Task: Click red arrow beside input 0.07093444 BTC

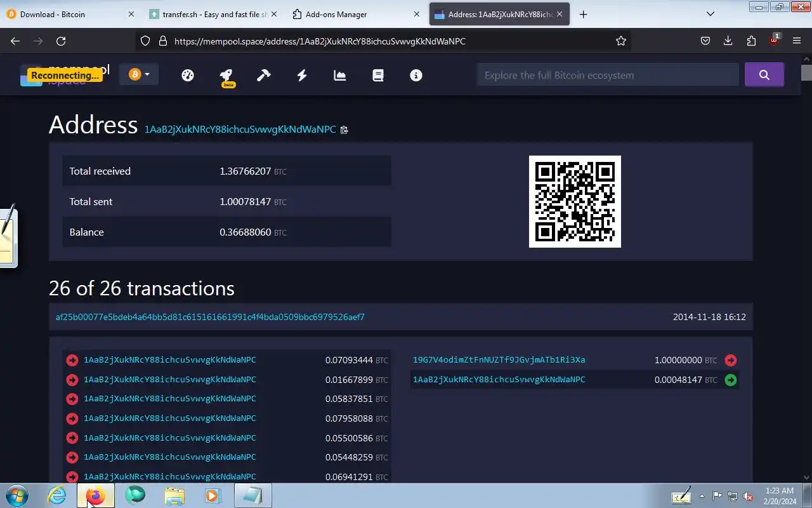Action: [72, 361]
